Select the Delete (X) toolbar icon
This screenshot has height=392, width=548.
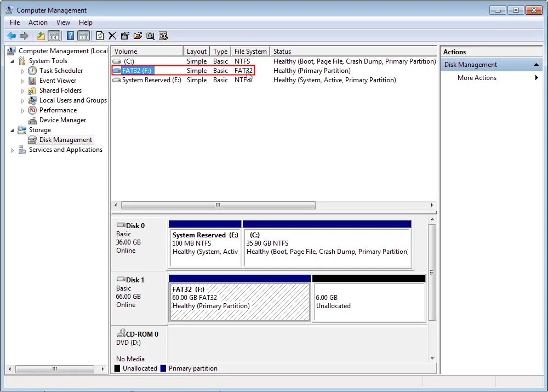[112, 36]
